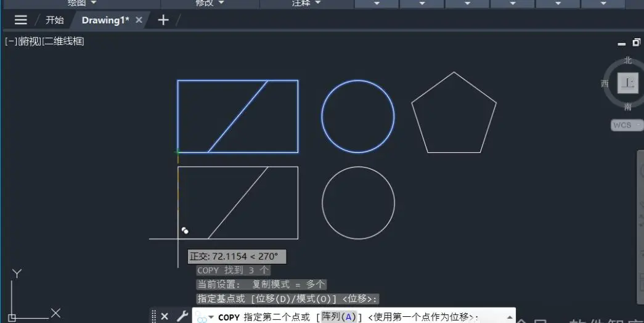Screen dimensions: 644x323
Task: Open the hamburger file tab menu
Action: 20,20
